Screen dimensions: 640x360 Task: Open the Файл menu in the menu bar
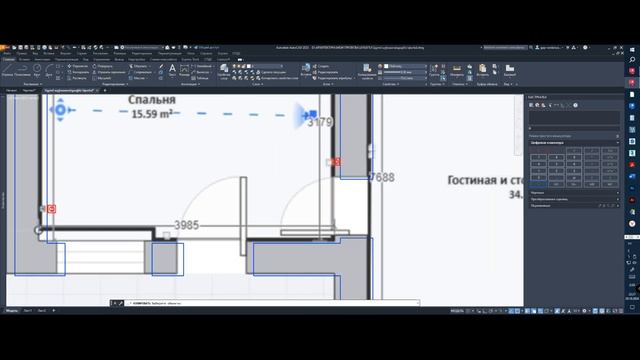click(7, 53)
